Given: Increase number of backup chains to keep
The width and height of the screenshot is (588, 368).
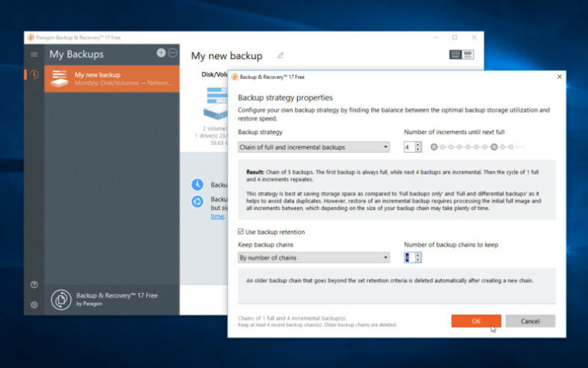Looking at the screenshot, I should [x=418, y=255].
